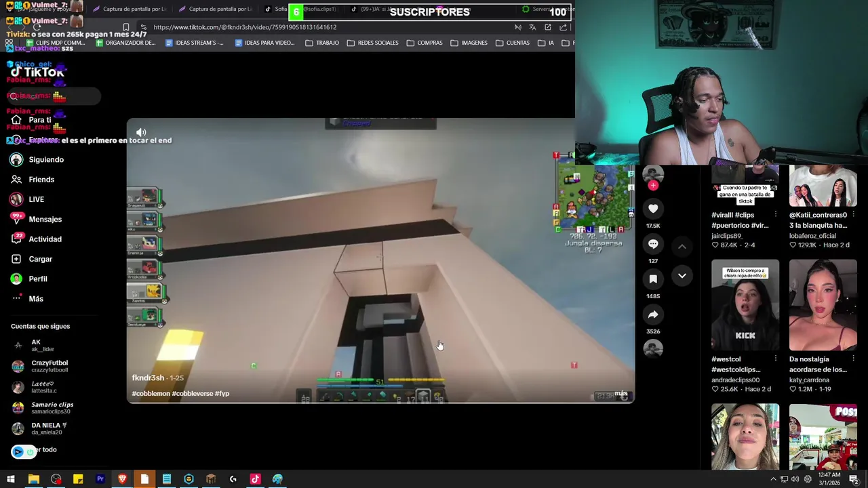
Task: Click uploader name andradeclipss00
Action: 735,380
